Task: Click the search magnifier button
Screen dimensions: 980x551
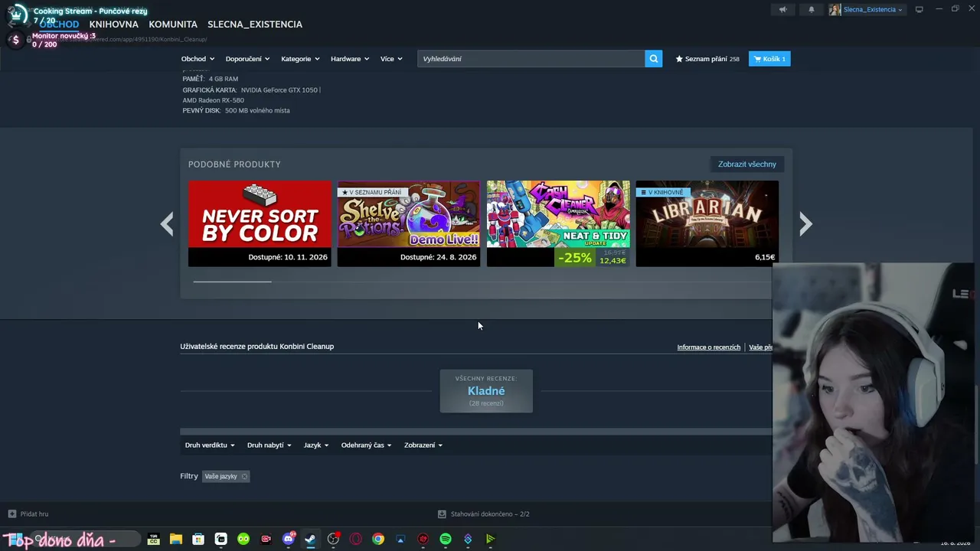Action: coord(653,59)
